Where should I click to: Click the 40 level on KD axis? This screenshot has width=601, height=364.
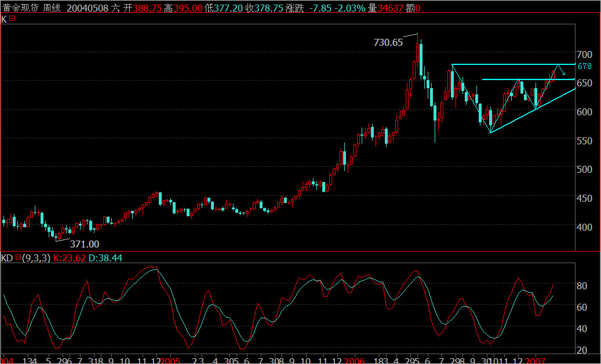point(582,329)
